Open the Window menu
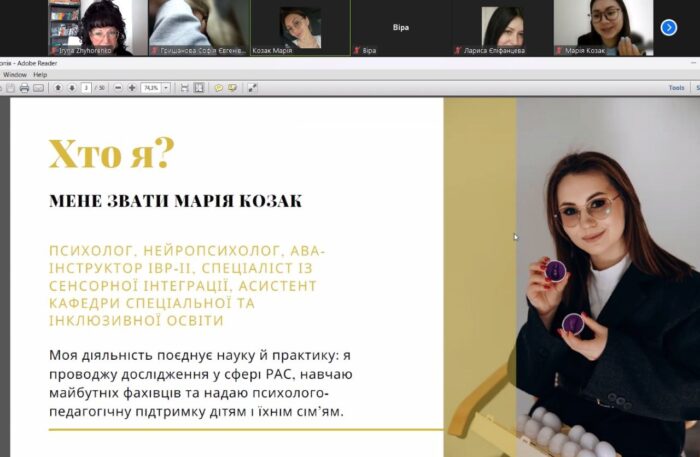This screenshot has width=700, height=457. 15,74
